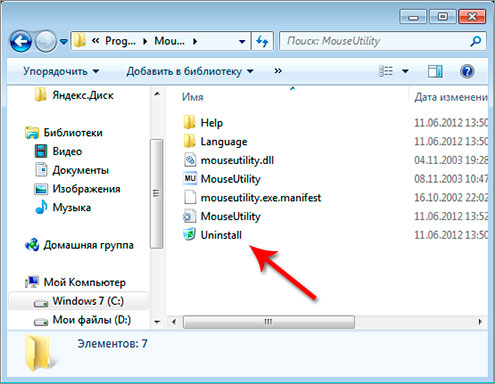Go back with the Back arrow button
This screenshot has width=495, height=384.
(21, 42)
